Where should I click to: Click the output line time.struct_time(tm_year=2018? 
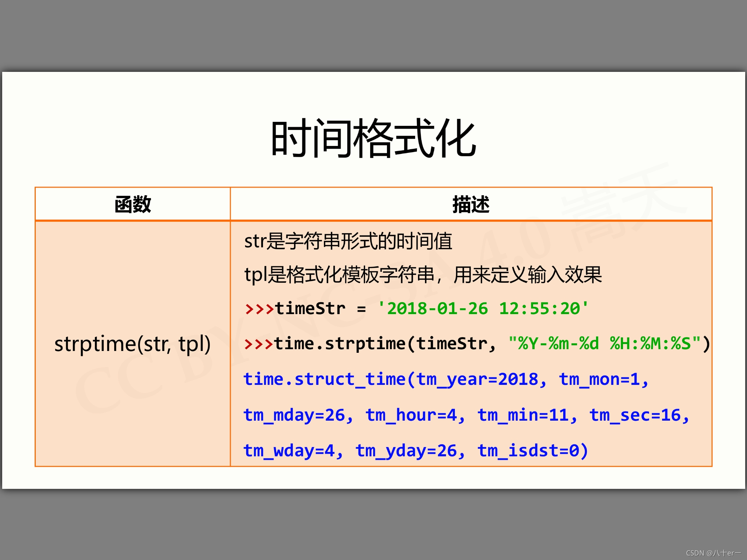[x=446, y=379]
